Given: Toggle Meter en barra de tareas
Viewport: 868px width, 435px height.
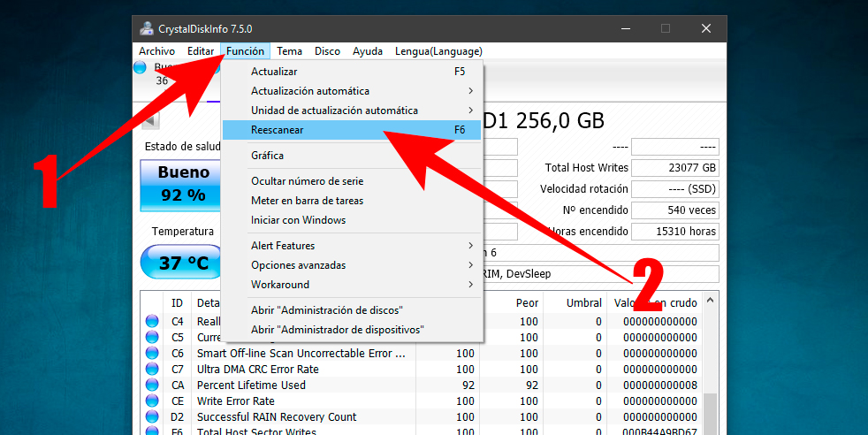Looking at the screenshot, I should point(352,201).
